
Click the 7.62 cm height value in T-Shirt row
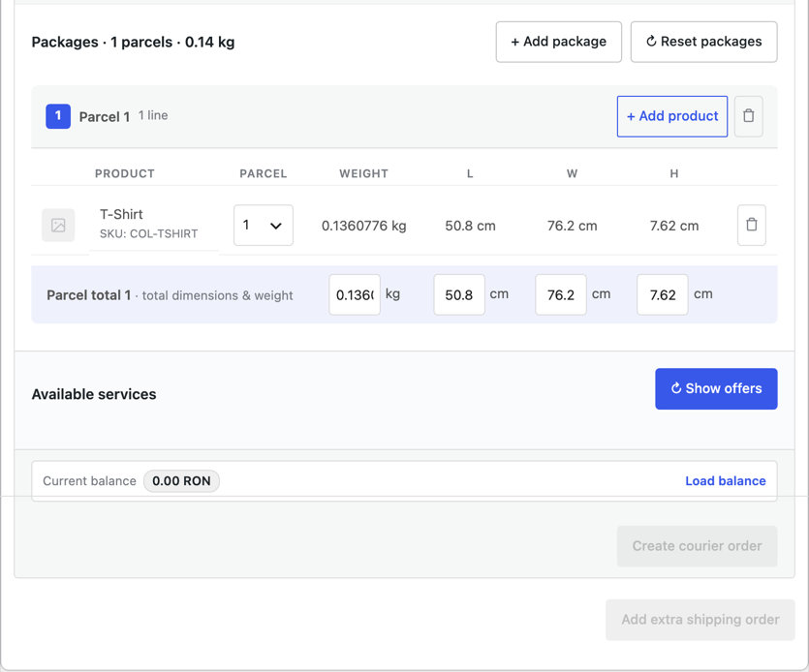coord(673,226)
